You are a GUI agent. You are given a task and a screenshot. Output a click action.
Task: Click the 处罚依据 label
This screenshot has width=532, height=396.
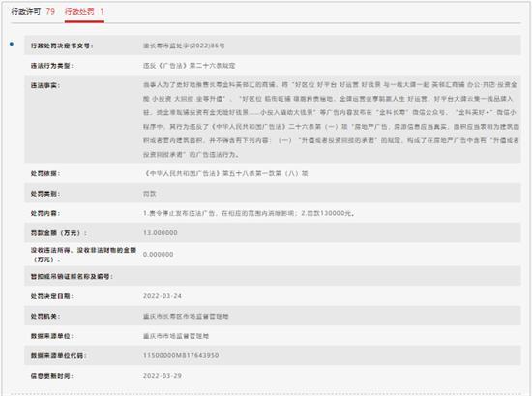45,173
